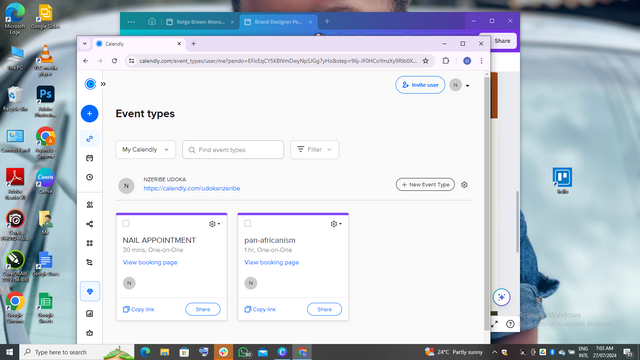Click the blue Create plus button in sidebar
Viewport: 640px width, 360px height.
pos(89,113)
